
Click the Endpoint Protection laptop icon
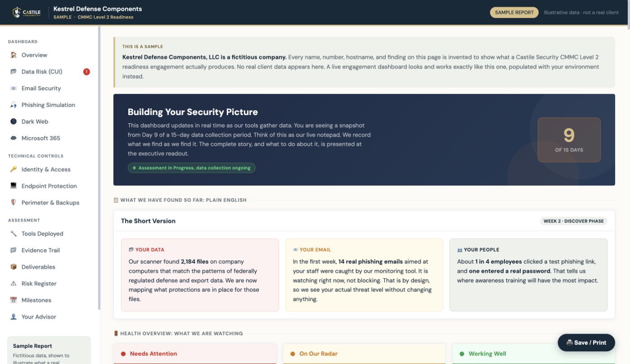(x=14, y=186)
